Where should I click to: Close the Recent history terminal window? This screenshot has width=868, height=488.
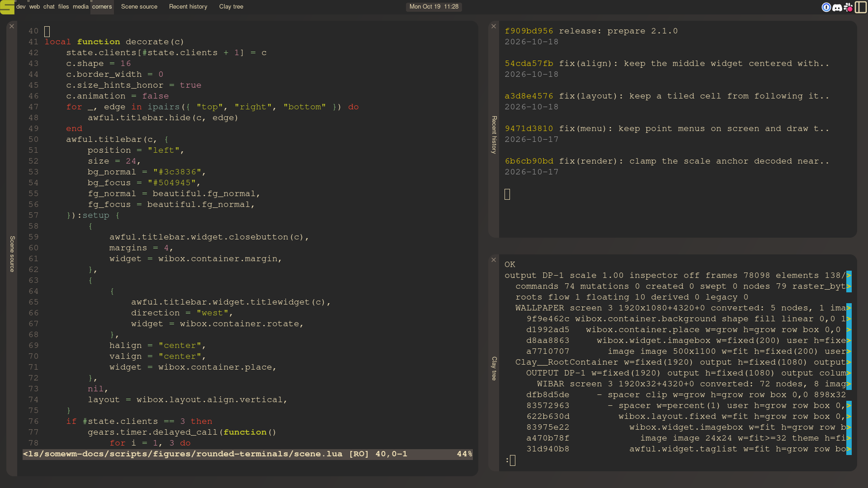tap(494, 26)
